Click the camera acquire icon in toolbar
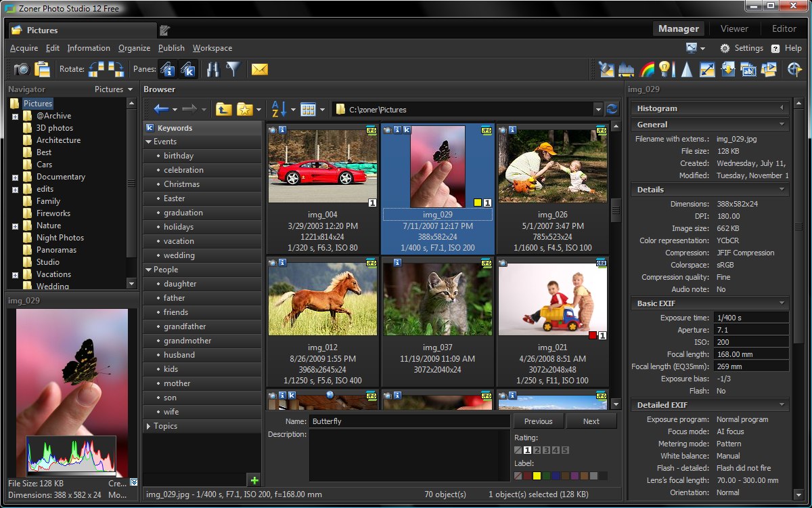Viewport: 812px width, 508px height. (22, 69)
